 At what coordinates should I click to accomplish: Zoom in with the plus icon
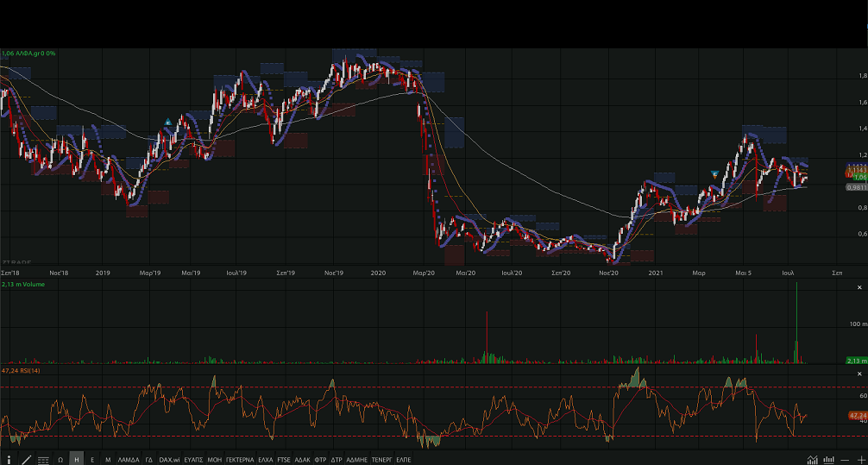point(860,460)
